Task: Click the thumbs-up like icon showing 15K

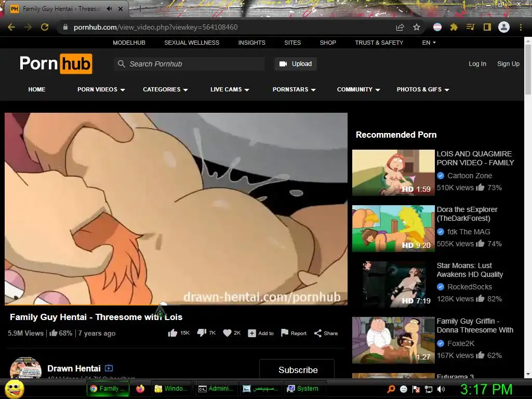Action: click(172, 333)
